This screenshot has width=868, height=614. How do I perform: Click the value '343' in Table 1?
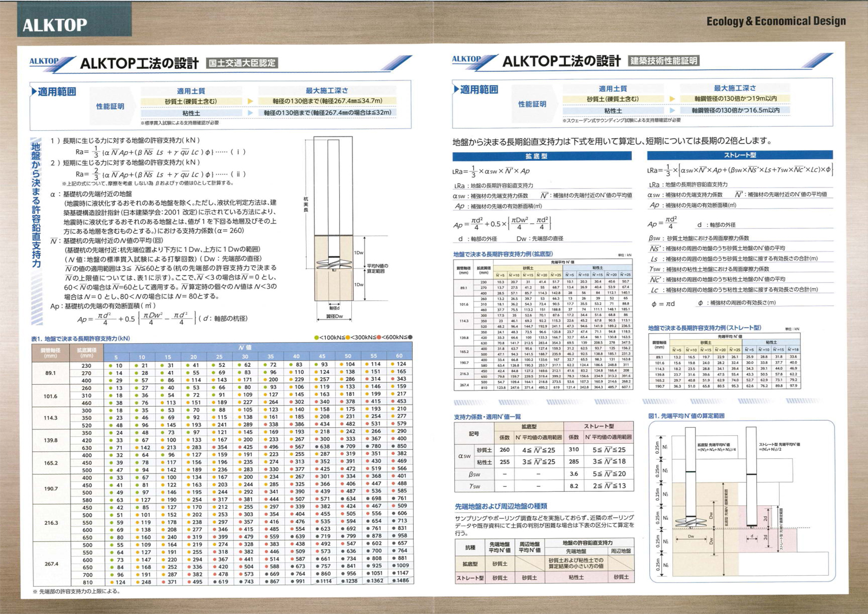click(x=402, y=379)
